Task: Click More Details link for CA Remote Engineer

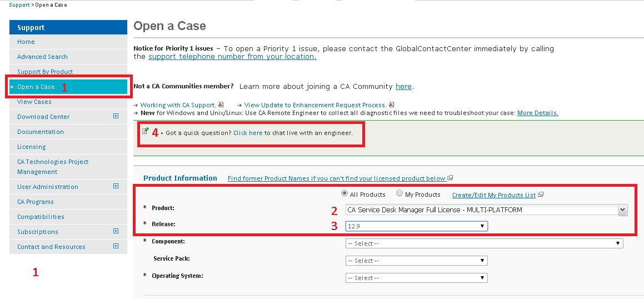Action: [x=538, y=113]
